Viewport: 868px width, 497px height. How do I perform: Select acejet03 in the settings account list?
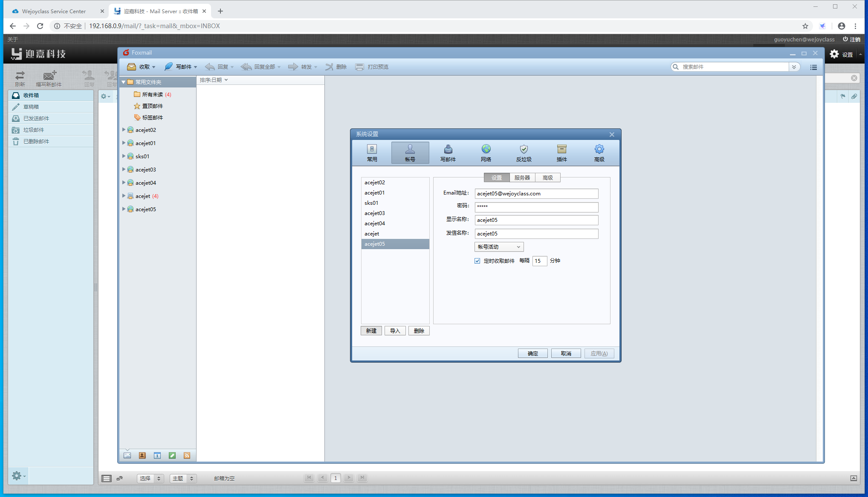pos(375,213)
